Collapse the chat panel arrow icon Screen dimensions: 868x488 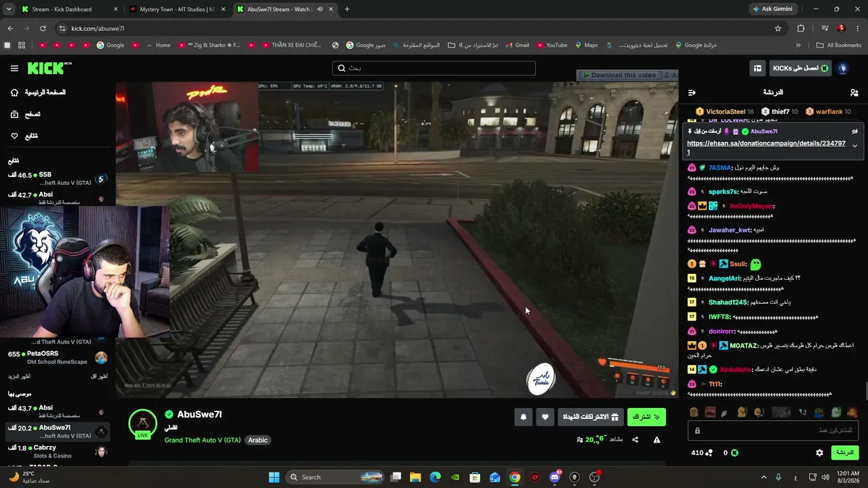(x=692, y=93)
